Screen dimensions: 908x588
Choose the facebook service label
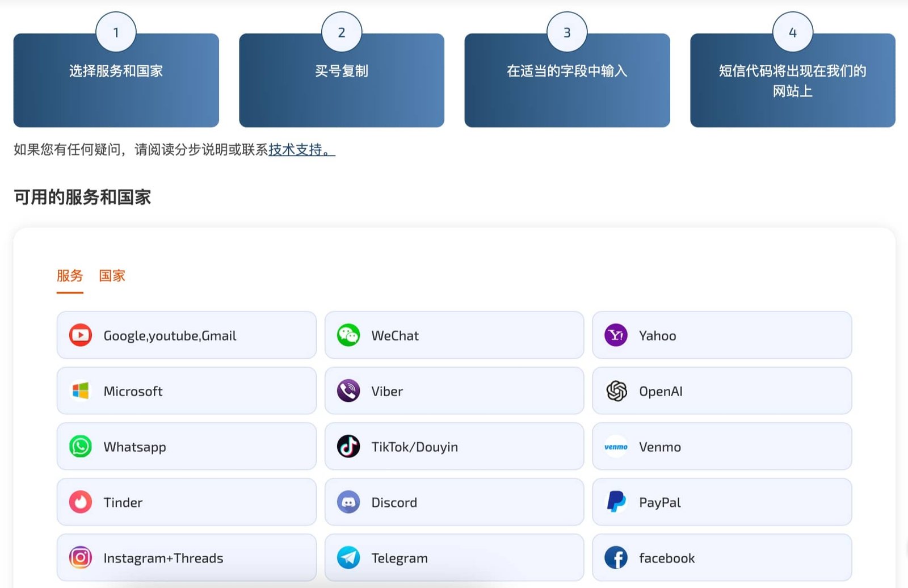(666, 558)
